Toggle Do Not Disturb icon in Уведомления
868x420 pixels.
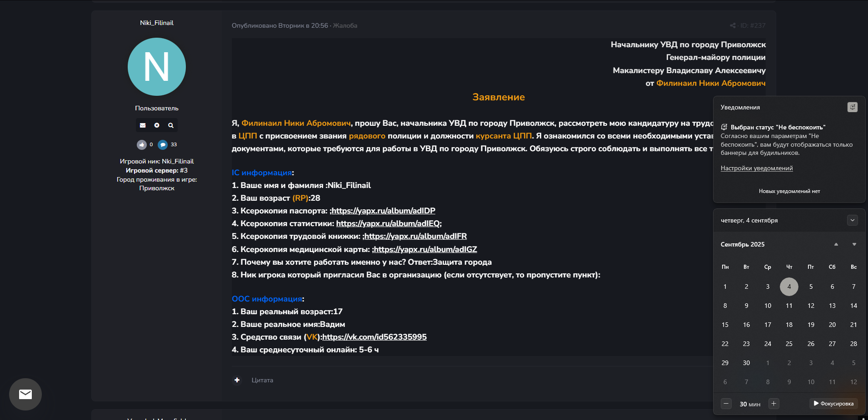852,107
